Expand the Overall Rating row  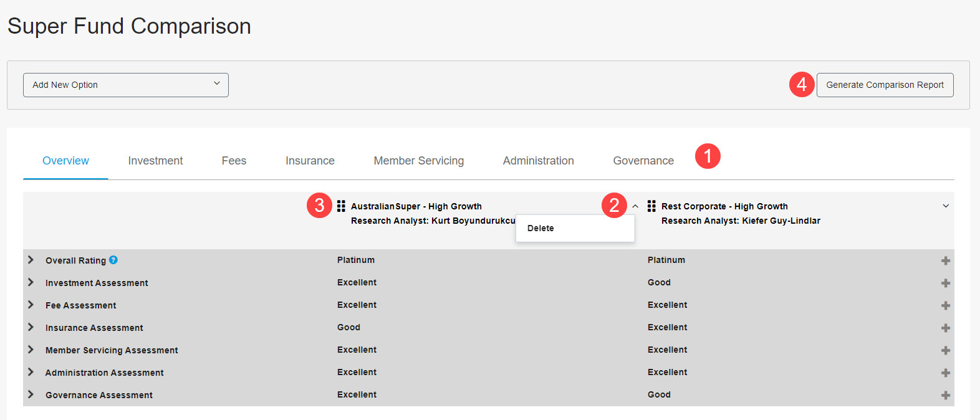point(31,260)
